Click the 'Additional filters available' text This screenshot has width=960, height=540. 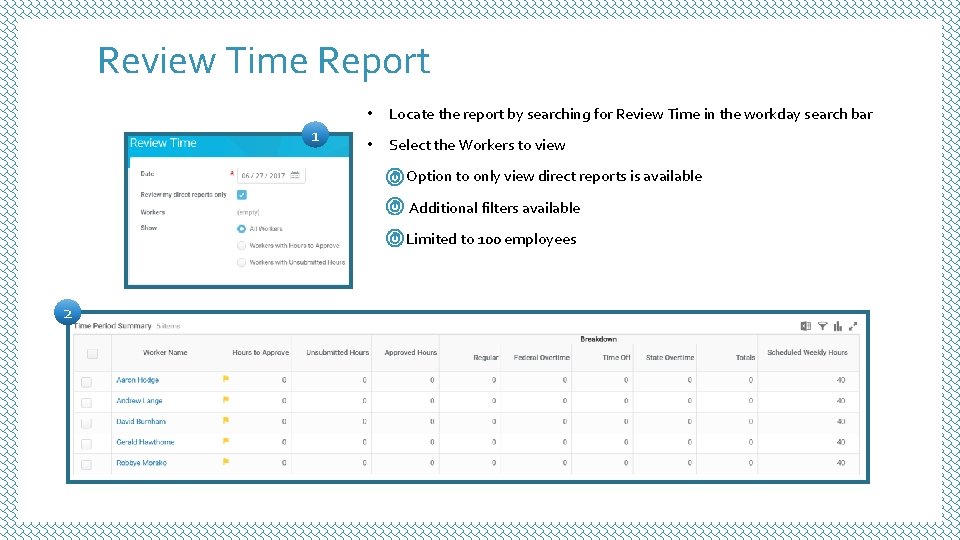495,208
